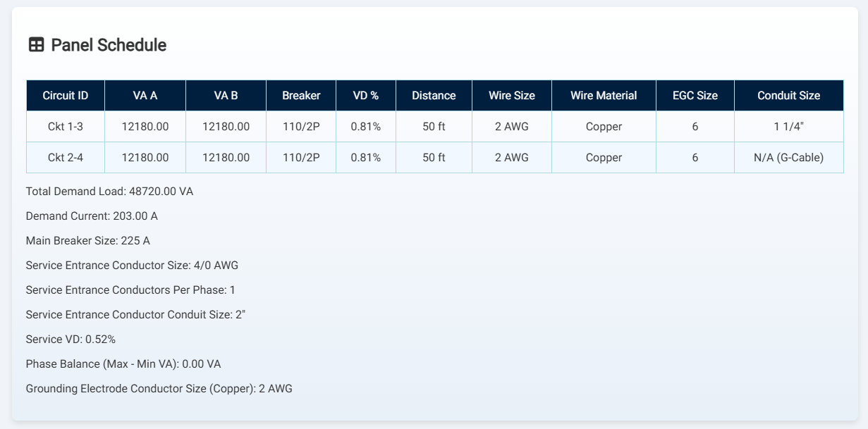Screen dimensions: 868x429
Task: Select the EGC Size column header
Action: click(695, 96)
